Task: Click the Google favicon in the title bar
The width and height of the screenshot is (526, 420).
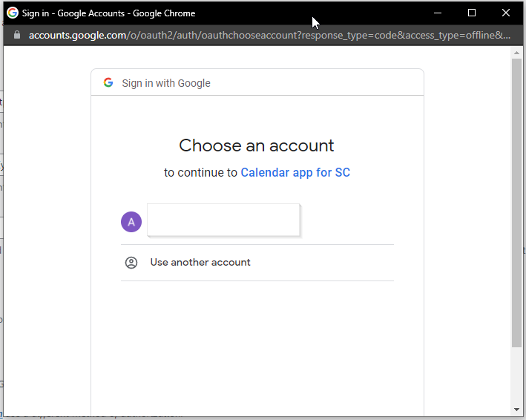Action: click(x=13, y=13)
